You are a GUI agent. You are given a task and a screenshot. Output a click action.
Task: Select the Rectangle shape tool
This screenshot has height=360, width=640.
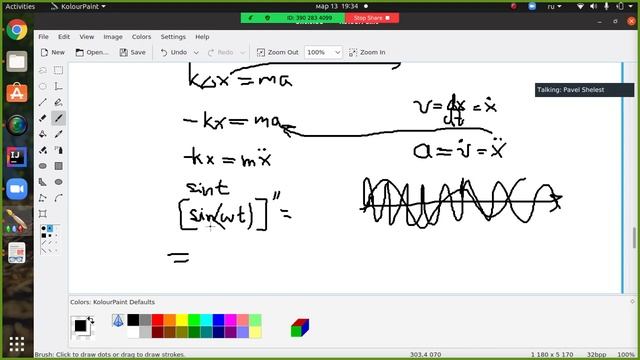tap(58, 166)
